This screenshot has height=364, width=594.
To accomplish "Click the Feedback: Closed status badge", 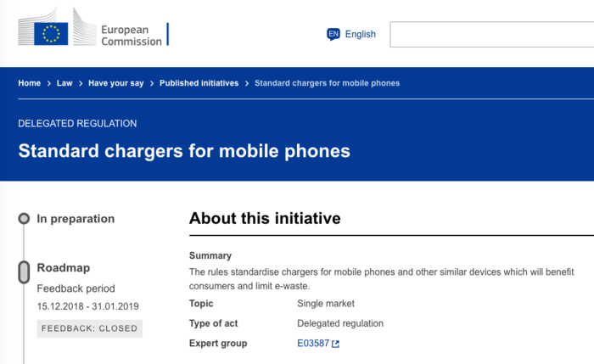I will pos(89,328).
